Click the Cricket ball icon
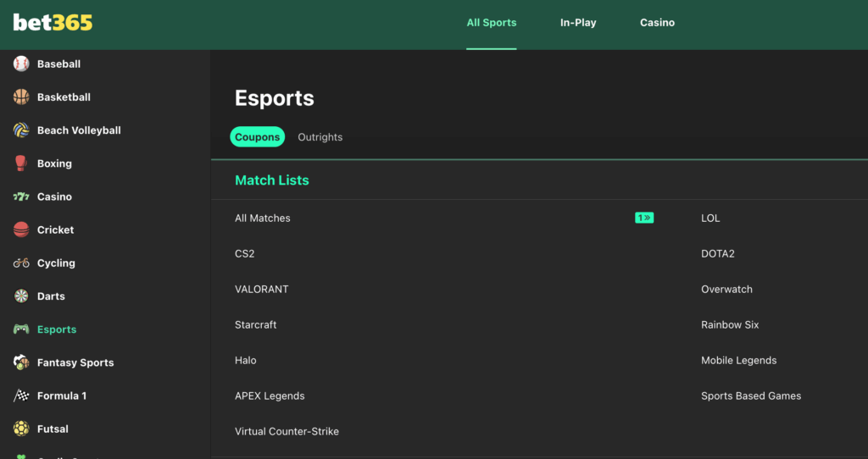This screenshot has height=459, width=868. click(21, 229)
